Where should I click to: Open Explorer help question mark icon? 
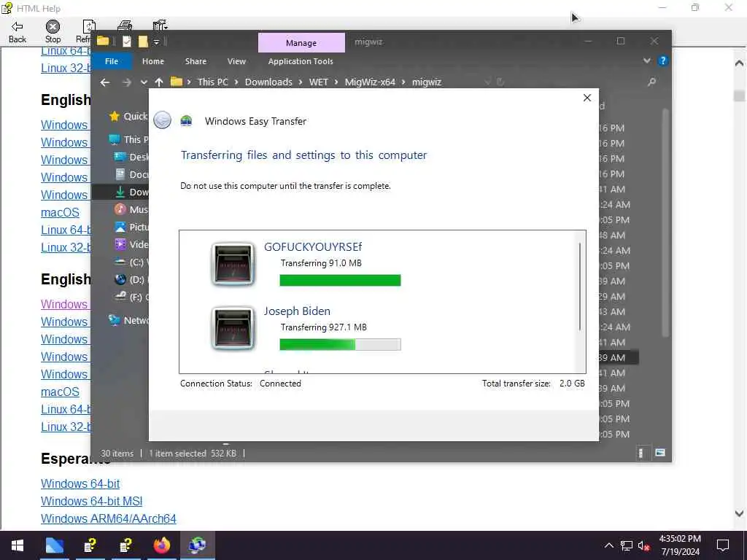coord(662,61)
